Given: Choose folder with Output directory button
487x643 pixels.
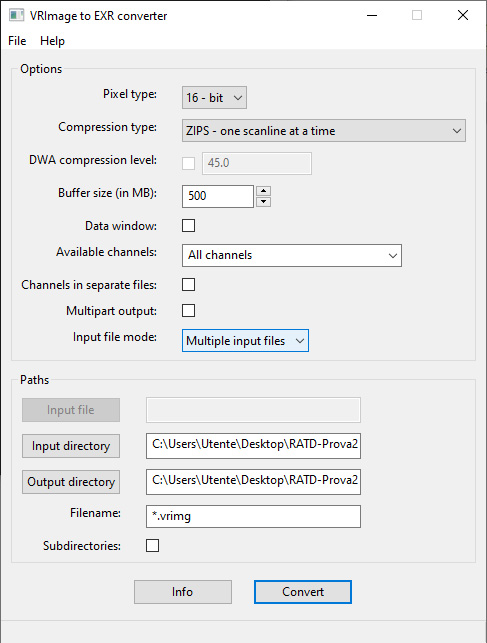Looking at the screenshot, I should click(71, 482).
